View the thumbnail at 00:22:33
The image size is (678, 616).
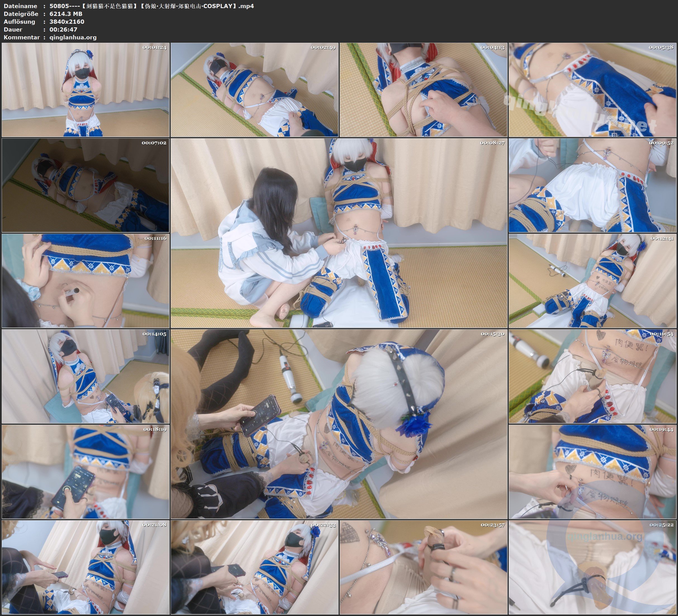254,567
